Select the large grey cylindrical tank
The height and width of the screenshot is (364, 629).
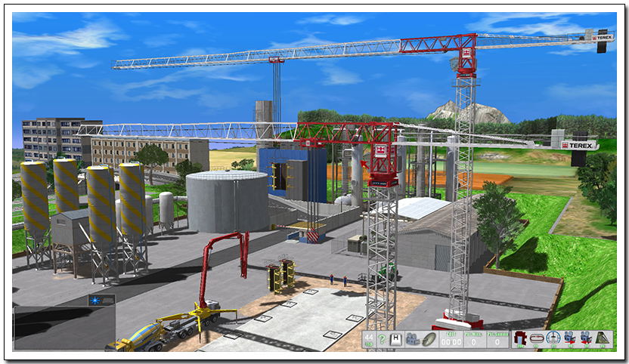[x=227, y=201]
